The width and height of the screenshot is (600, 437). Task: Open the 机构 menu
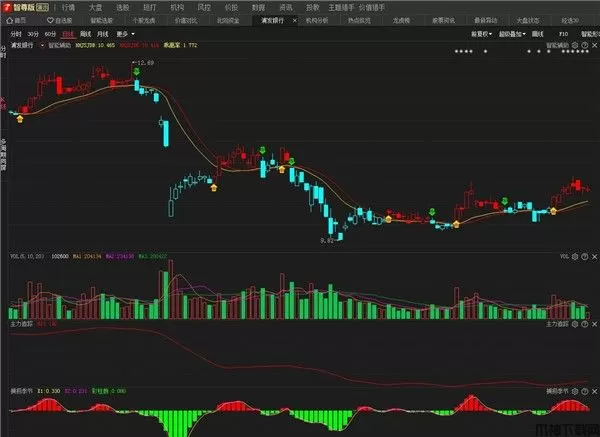point(177,7)
